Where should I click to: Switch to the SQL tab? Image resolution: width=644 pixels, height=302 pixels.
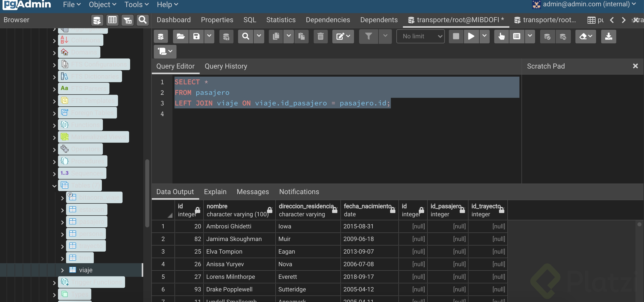pos(250,20)
